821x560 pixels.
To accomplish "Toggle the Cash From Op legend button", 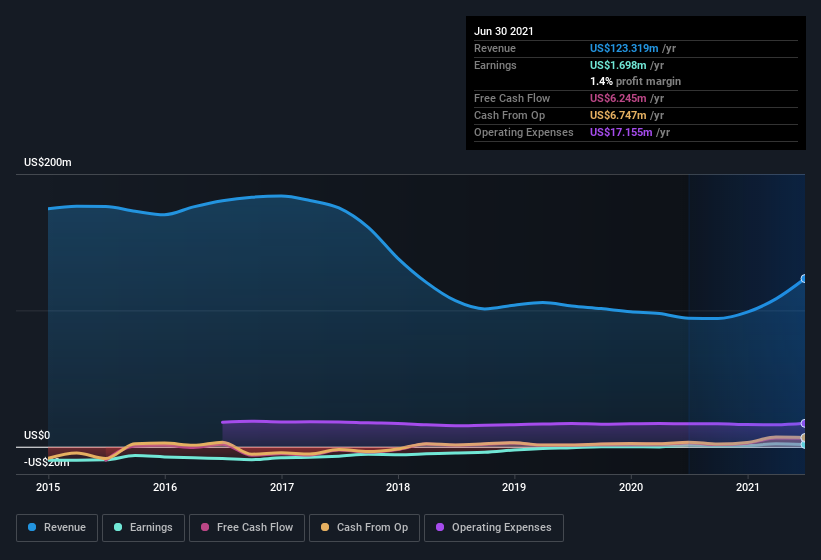I will click(x=364, y=528).
